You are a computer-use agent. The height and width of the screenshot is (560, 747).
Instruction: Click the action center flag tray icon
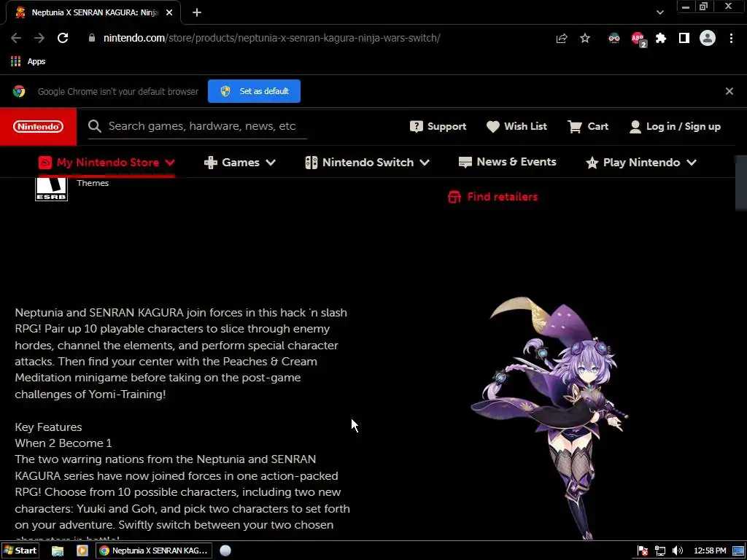[x=643, y=551]
